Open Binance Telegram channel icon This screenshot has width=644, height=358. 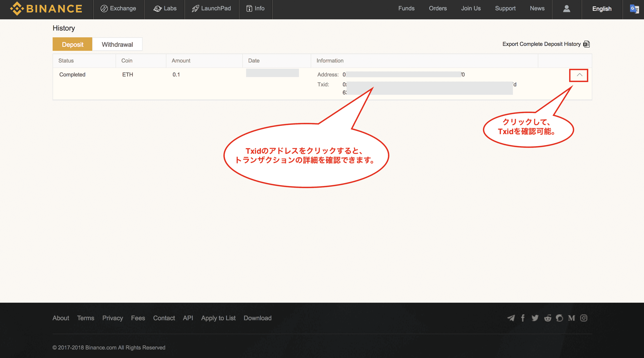tap(511, 318)
